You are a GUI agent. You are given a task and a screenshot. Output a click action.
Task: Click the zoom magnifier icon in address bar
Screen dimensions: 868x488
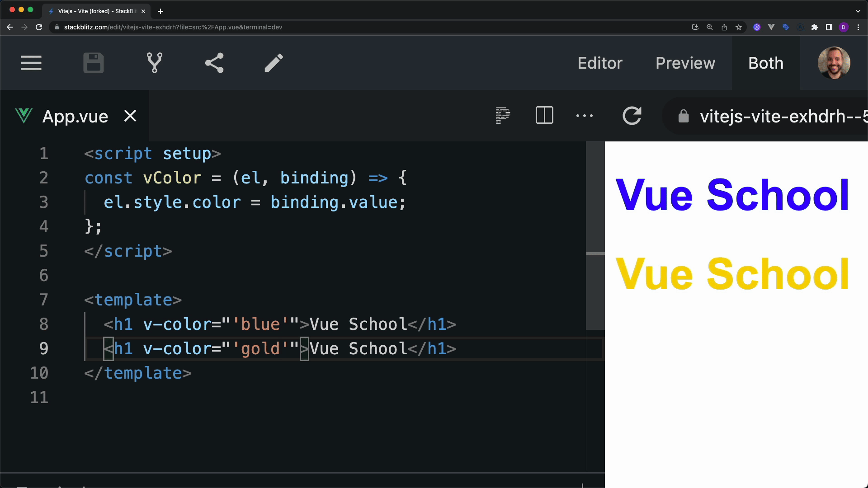point(710,27)
